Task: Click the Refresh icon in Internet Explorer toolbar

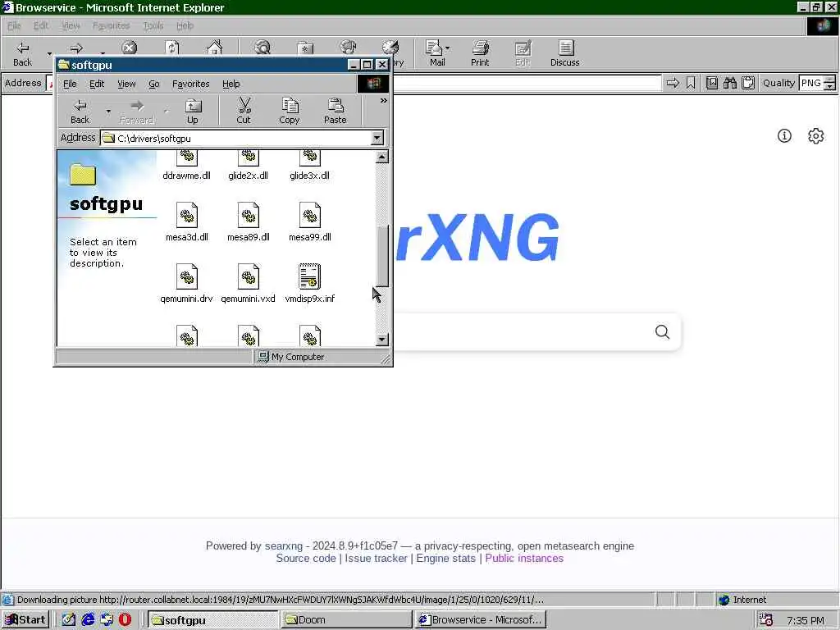Action: point(172,48)
